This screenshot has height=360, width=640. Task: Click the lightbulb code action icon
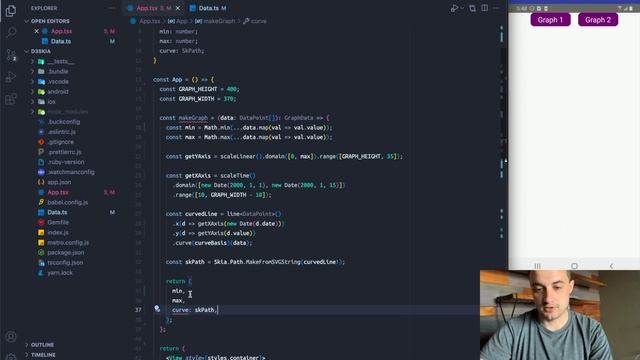click(x=157, y=309)
